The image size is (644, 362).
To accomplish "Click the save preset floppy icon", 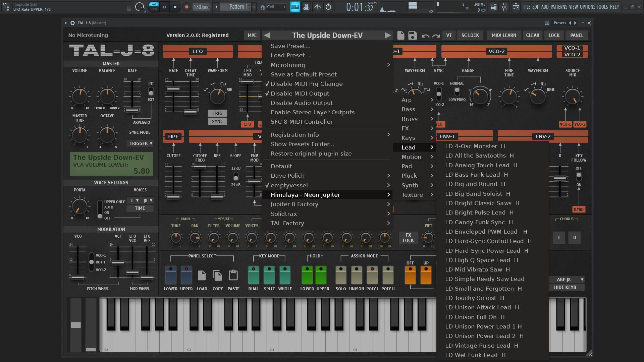I will [x=413, y=36].
